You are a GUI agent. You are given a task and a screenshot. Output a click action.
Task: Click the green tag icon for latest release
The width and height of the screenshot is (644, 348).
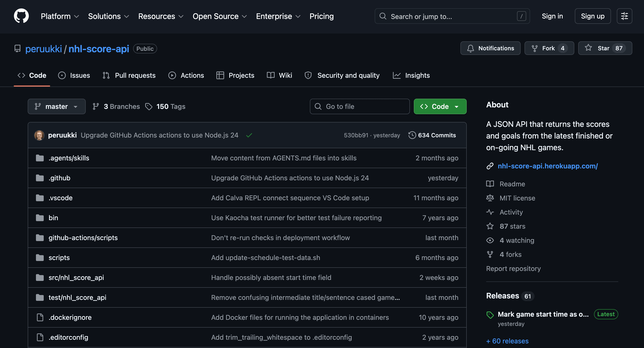pos(490,315)
